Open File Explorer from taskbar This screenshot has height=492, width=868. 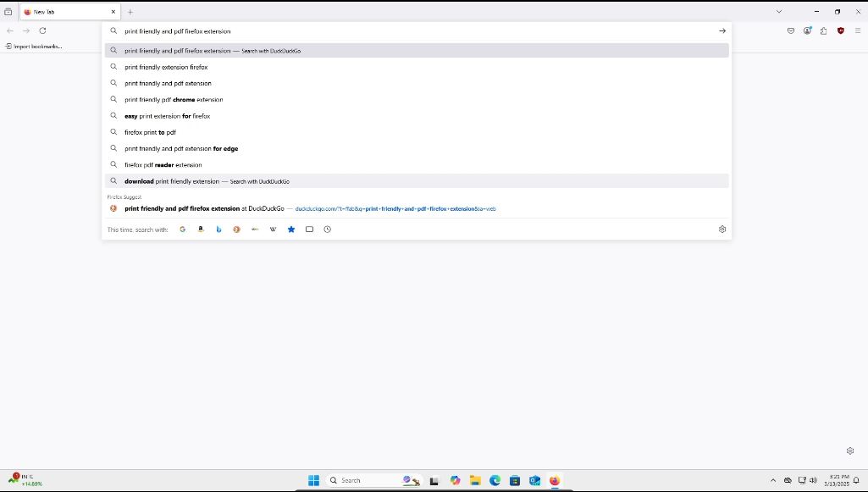(475, 480)
